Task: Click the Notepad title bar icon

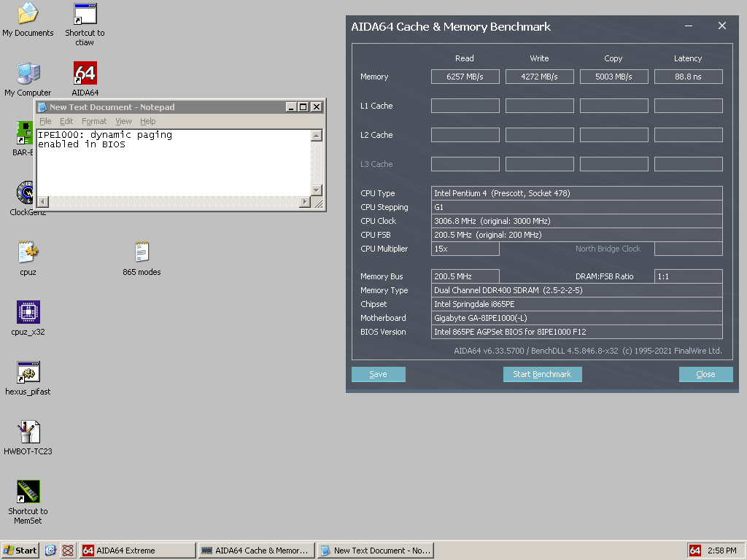Action: 42,107
